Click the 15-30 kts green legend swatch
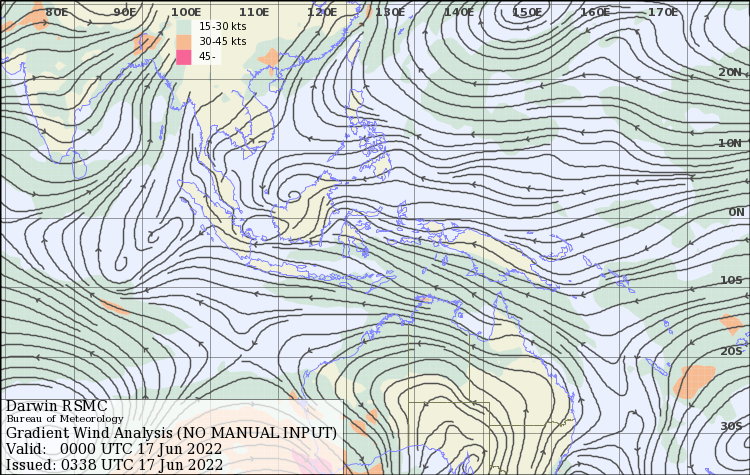Viewport: 750px width, 475px height. coord(183,26)
